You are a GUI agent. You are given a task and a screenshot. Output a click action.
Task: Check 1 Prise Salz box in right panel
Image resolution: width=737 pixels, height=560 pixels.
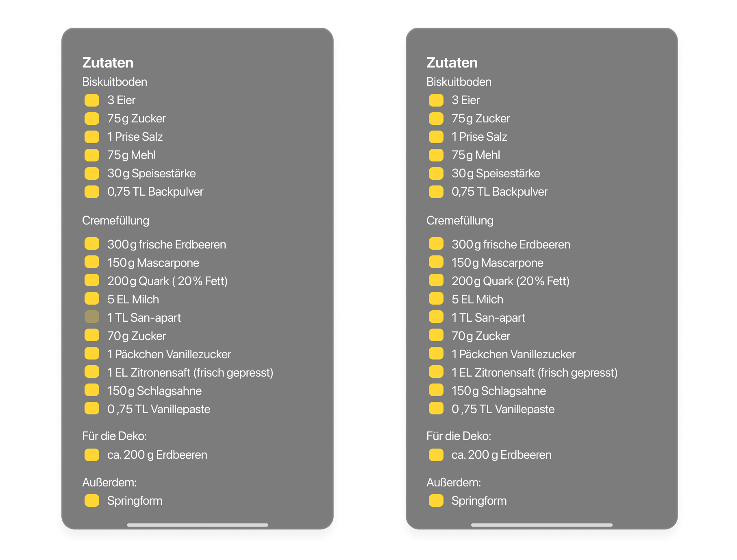pyautogui.click(x=436, y=137)
